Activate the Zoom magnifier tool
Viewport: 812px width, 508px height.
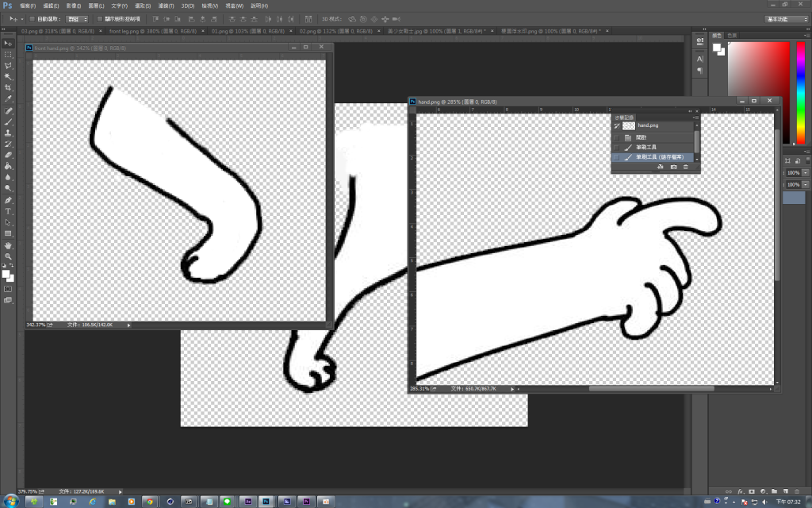[9, 256]
